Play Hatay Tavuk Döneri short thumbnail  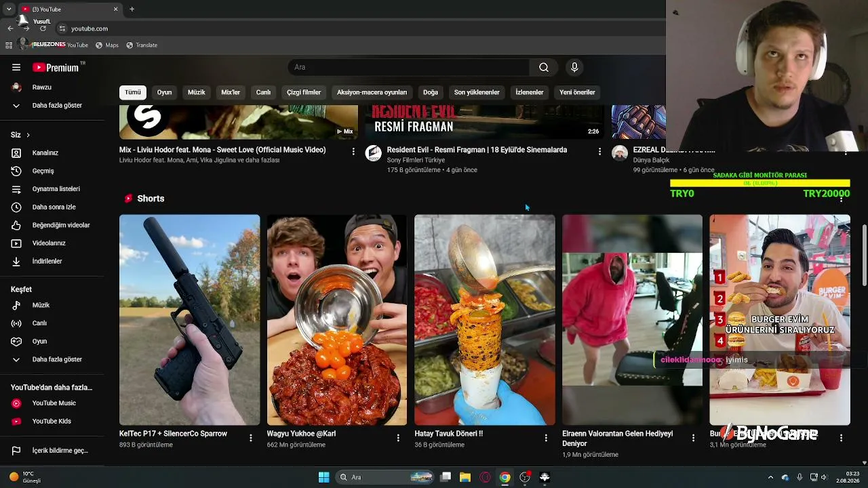tap(485, 320)
